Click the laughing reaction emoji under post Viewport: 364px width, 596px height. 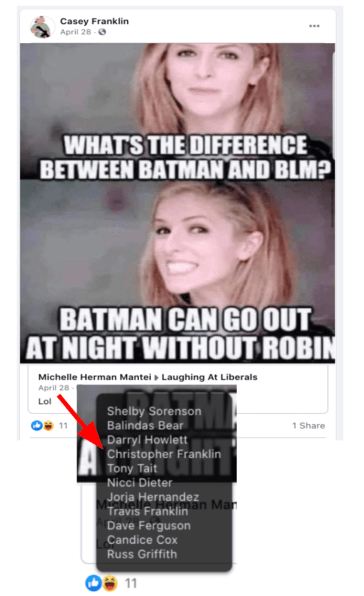(49, 425)
